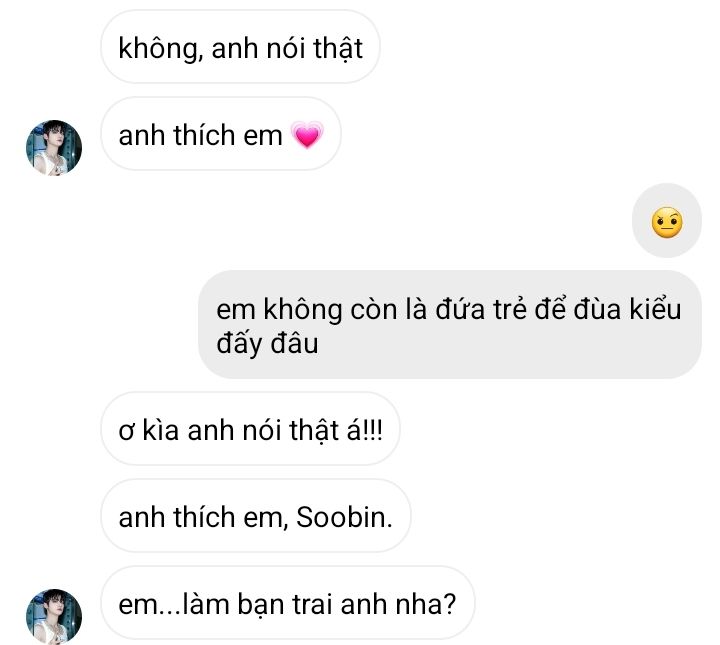Image resolution: width=720 pixels, height=645 pixels.
Task: Click the pink heart emoji
Action: 305,137
